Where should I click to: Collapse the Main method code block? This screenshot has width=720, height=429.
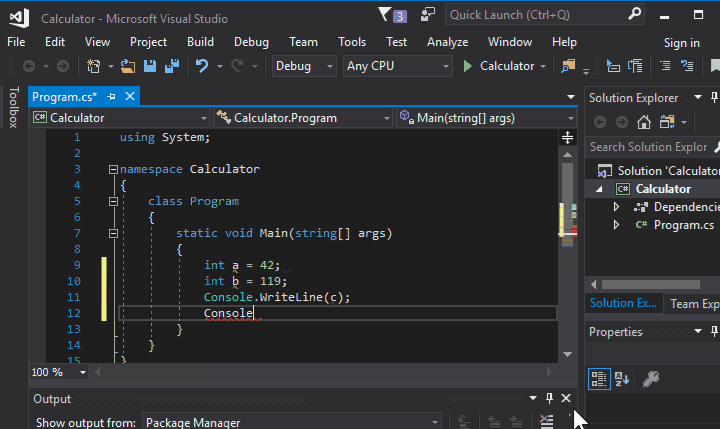point(113,234)
